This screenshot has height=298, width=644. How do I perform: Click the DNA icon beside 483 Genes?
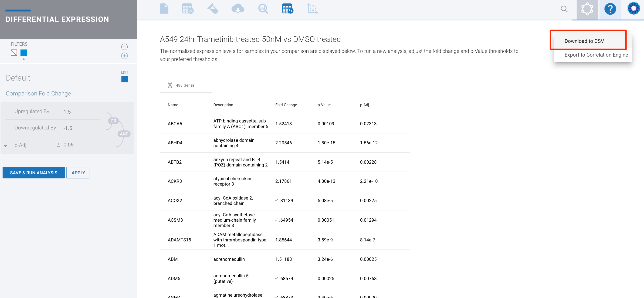[x=170, y=85]
